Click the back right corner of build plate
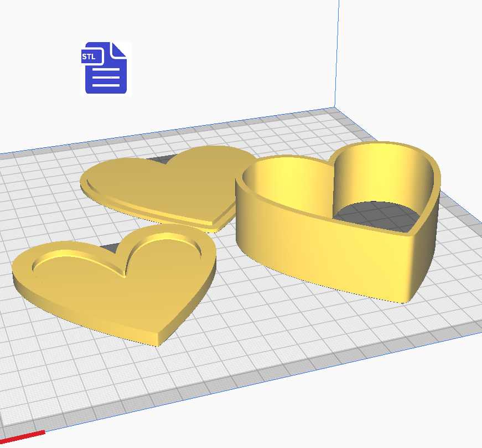Image resolution: width=482 pixels, height=448 pixels. tap(335, 109)
